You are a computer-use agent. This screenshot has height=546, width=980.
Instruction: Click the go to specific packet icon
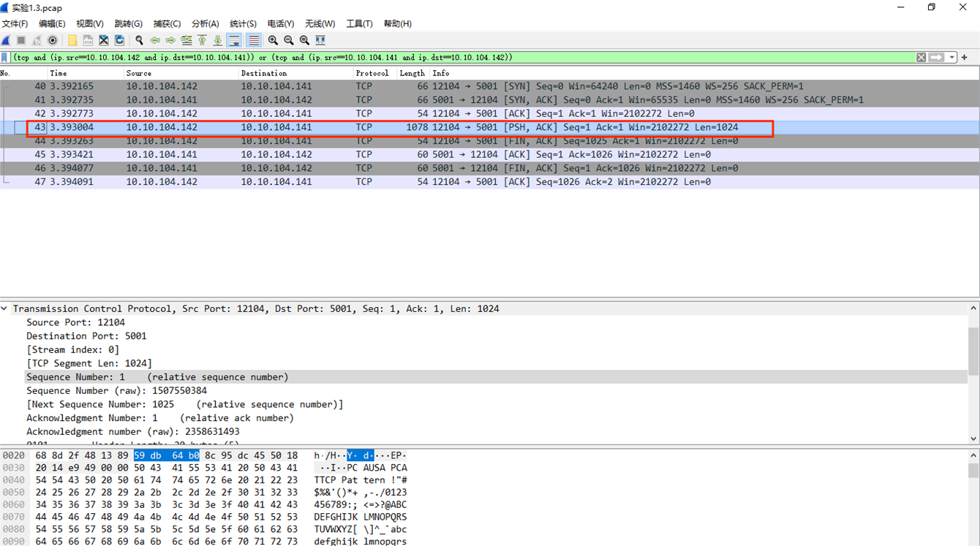186,40
